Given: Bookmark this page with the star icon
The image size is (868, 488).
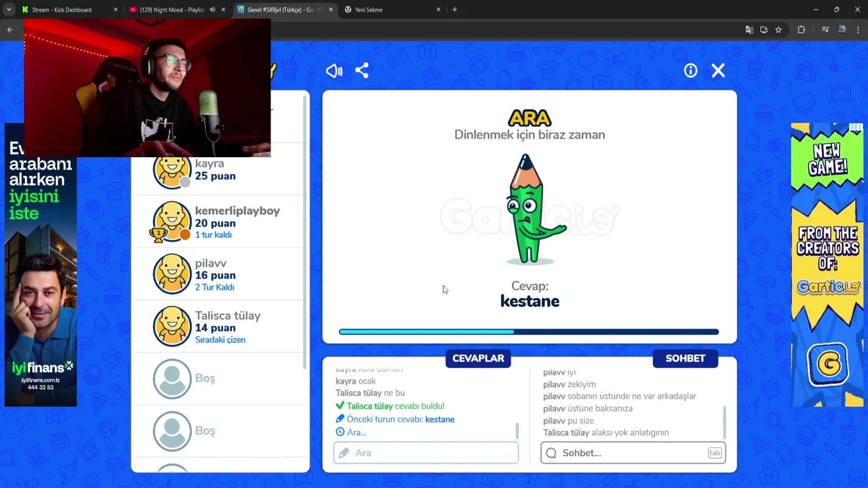Looking at the screenshot, I should [778, 30].
